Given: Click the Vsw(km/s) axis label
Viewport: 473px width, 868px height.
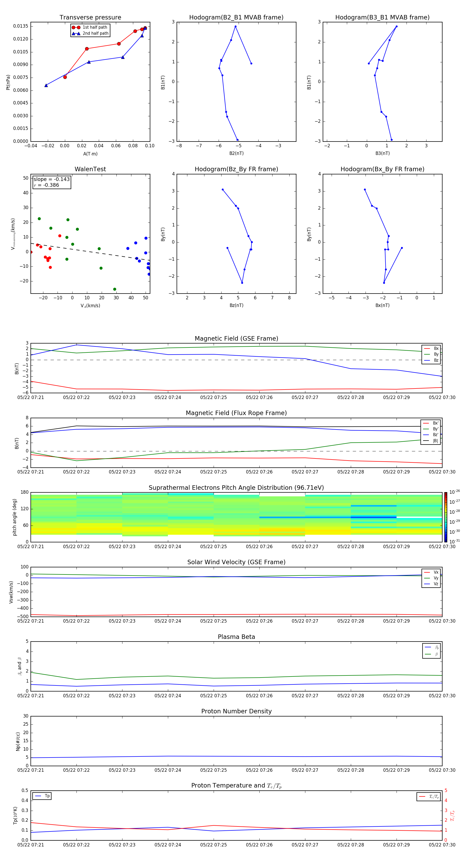Looking at the screenshot, I should (11, 592).
